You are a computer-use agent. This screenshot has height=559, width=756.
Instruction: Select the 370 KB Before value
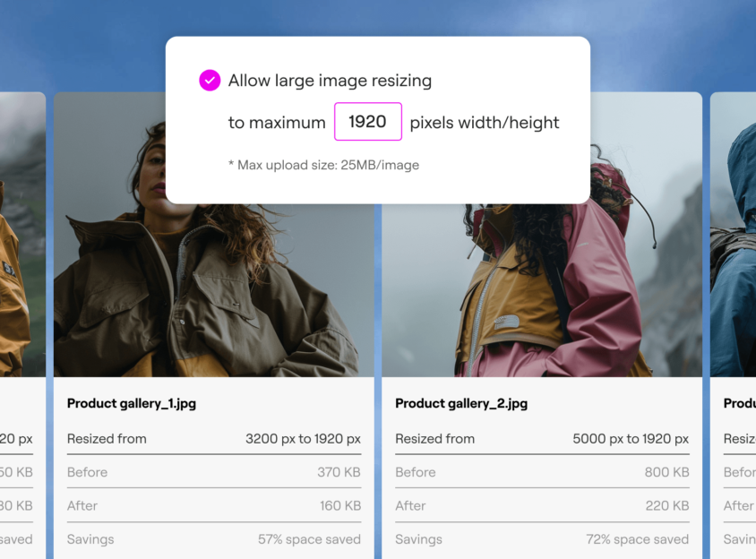click(339, 472)
